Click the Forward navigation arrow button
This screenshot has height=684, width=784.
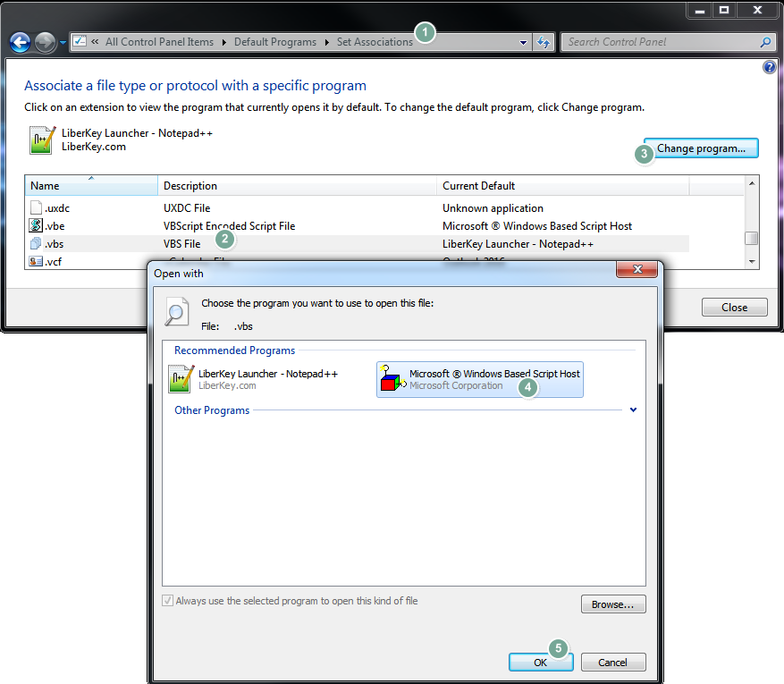tap(45, 42)
